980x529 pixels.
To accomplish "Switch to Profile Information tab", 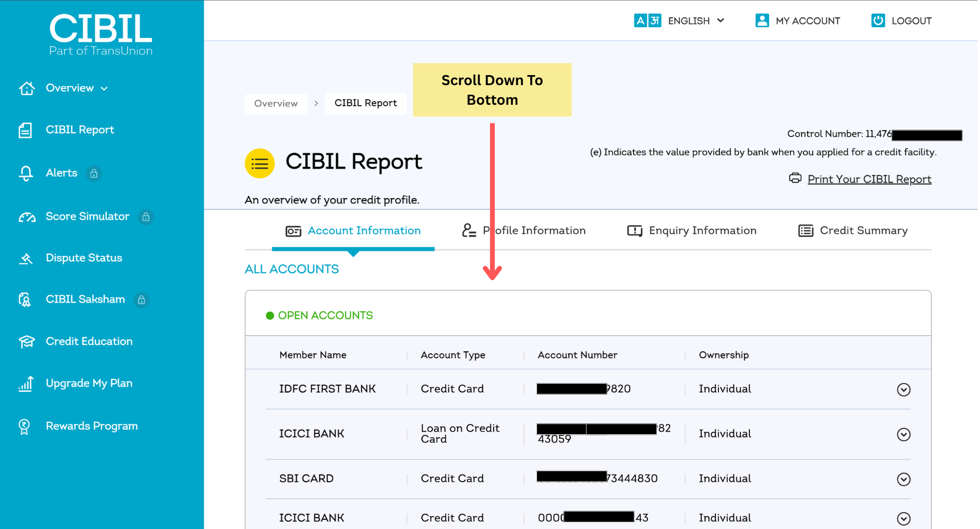I will [x=524, y=231].
